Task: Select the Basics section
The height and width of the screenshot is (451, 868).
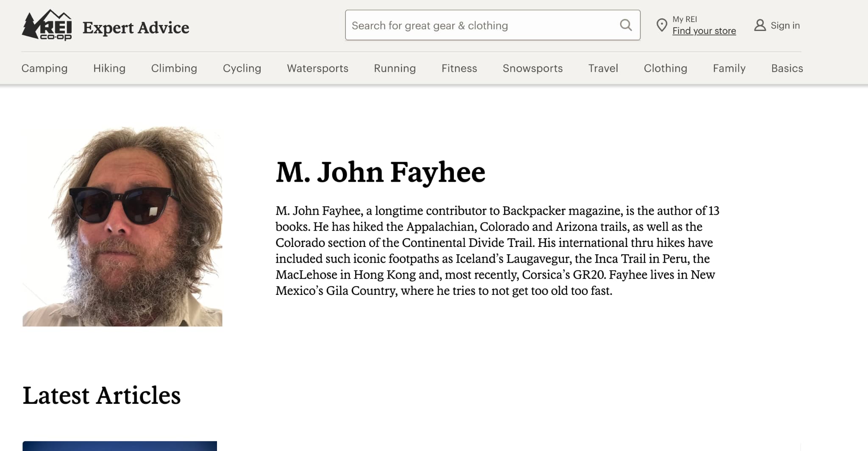Action: [787, 68]
